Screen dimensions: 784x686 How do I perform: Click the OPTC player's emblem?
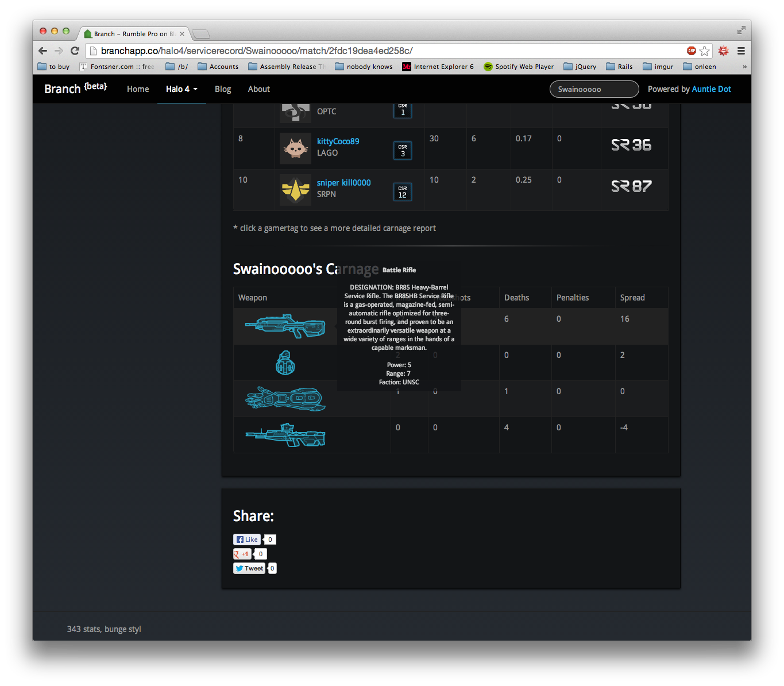point(295,113)
